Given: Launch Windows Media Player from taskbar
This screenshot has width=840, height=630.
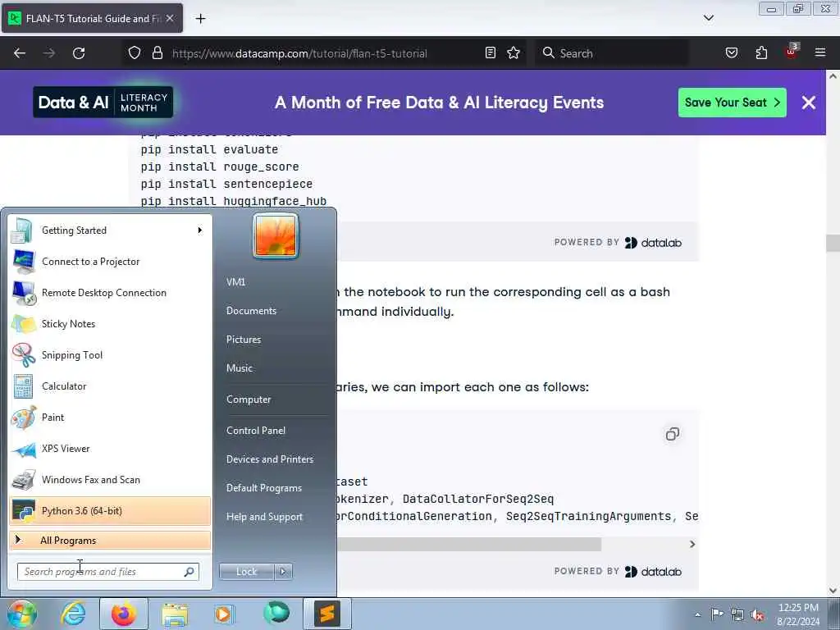Looking at the screenshot, I should (225, 614).
